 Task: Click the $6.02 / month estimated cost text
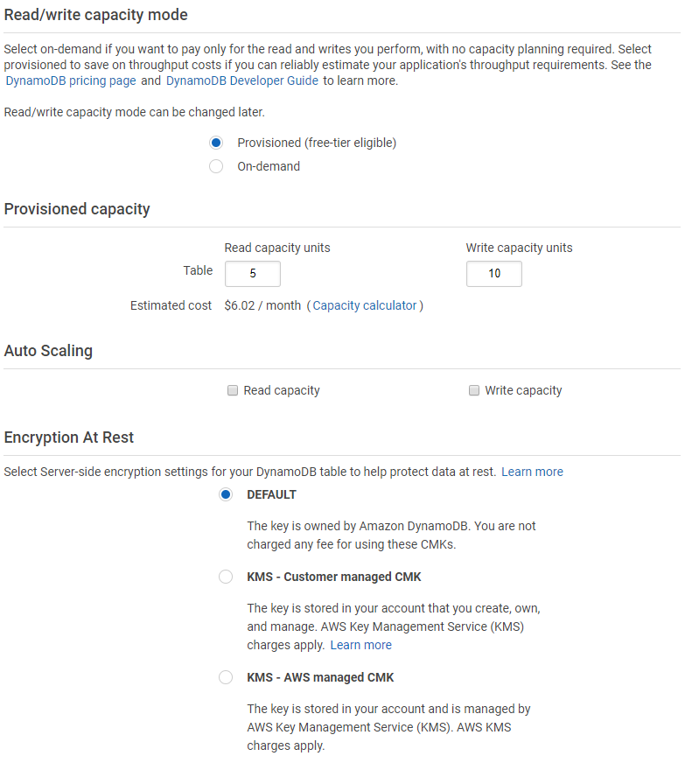click(262, 305)
